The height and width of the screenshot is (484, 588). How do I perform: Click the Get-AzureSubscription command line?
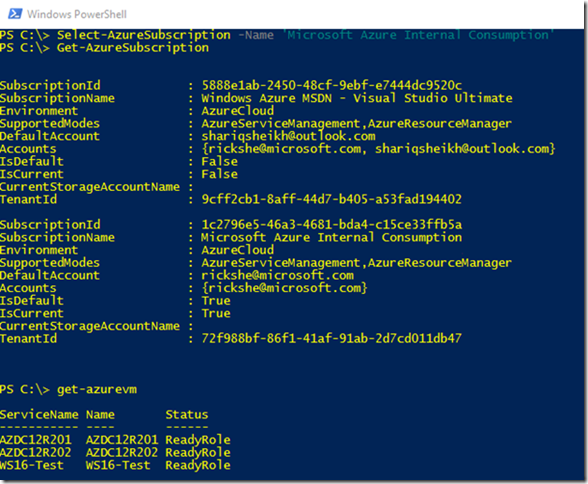[104, 48]
